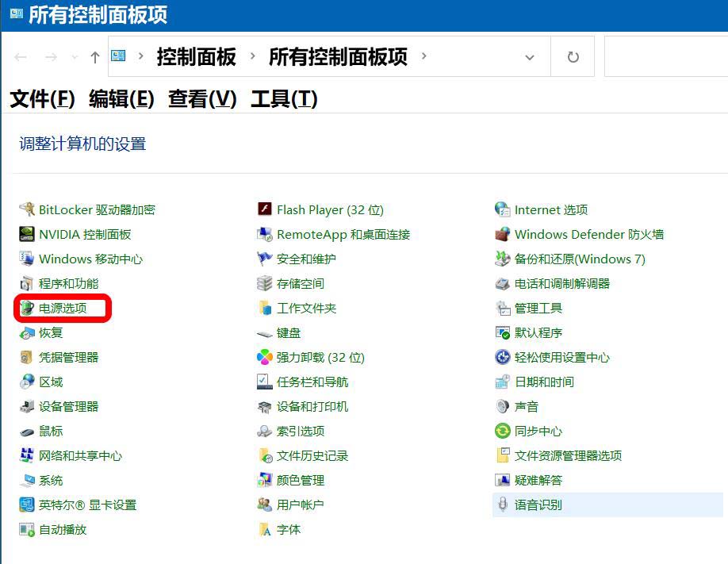Open 管理工具 link

[538, 308]
